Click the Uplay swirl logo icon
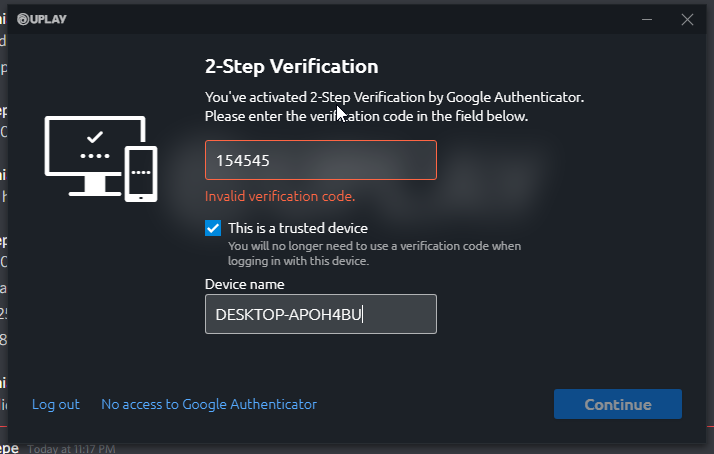 click(23, 19)
